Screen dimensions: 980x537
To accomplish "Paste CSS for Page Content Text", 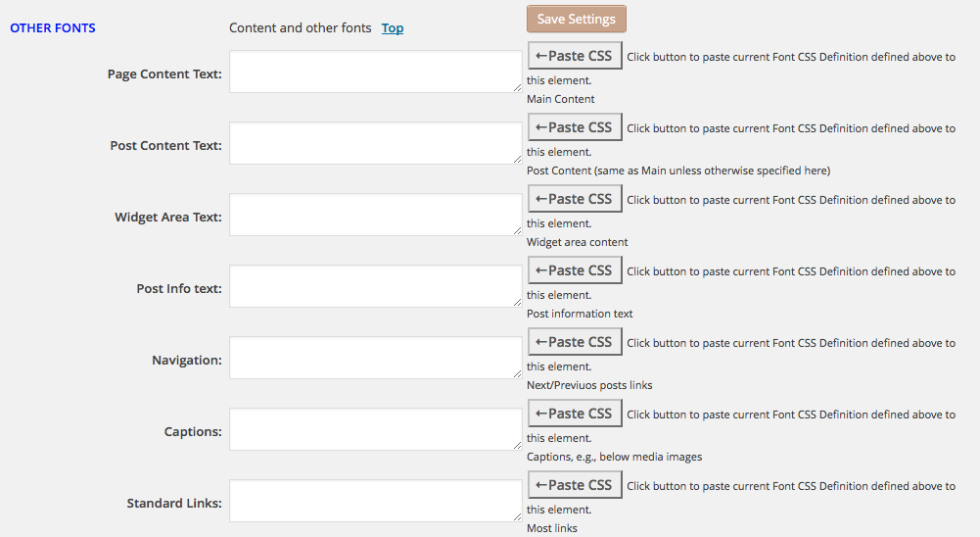I will tap(575, 56).
